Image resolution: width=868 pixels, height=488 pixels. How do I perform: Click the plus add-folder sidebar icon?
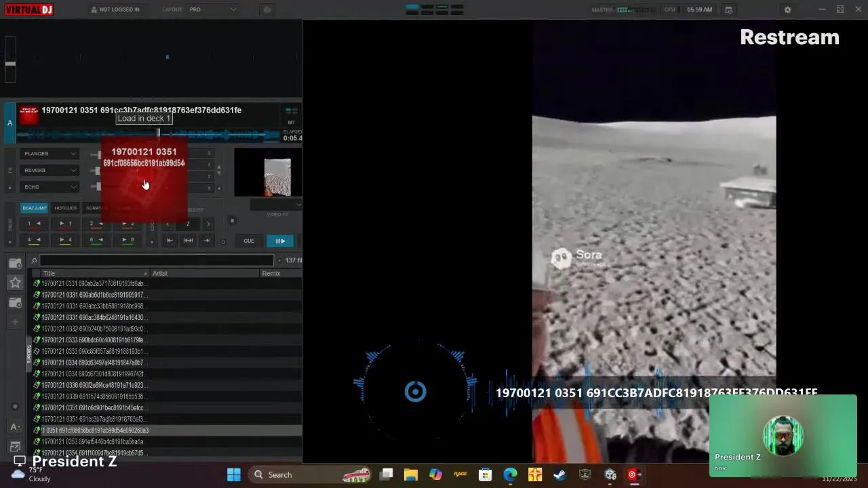click(x=15, y=322)
